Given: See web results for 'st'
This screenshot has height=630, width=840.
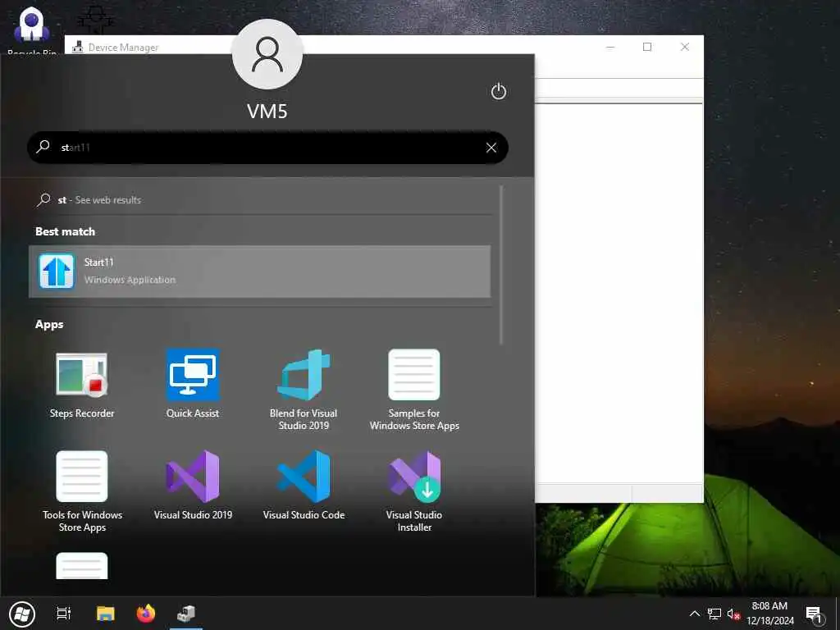Looking at the screenshot, I should click(259, 200).
